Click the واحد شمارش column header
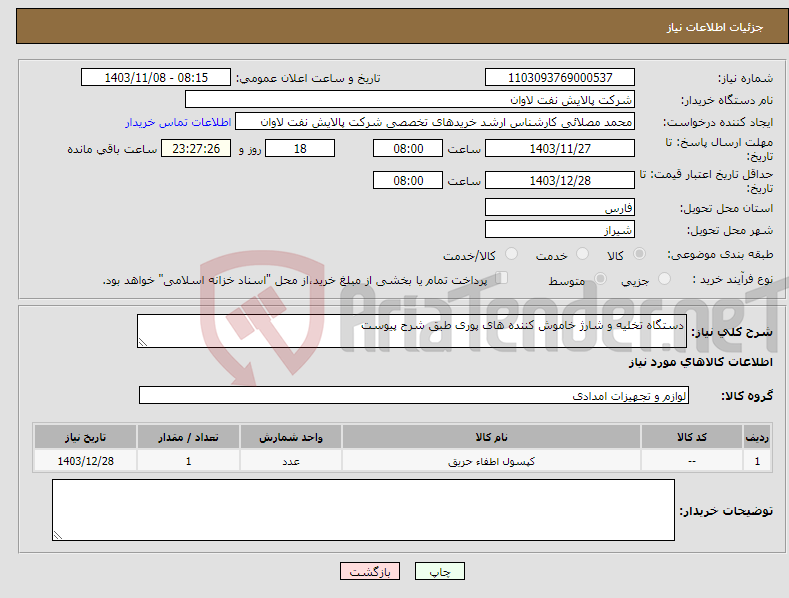 click(291, 437)
